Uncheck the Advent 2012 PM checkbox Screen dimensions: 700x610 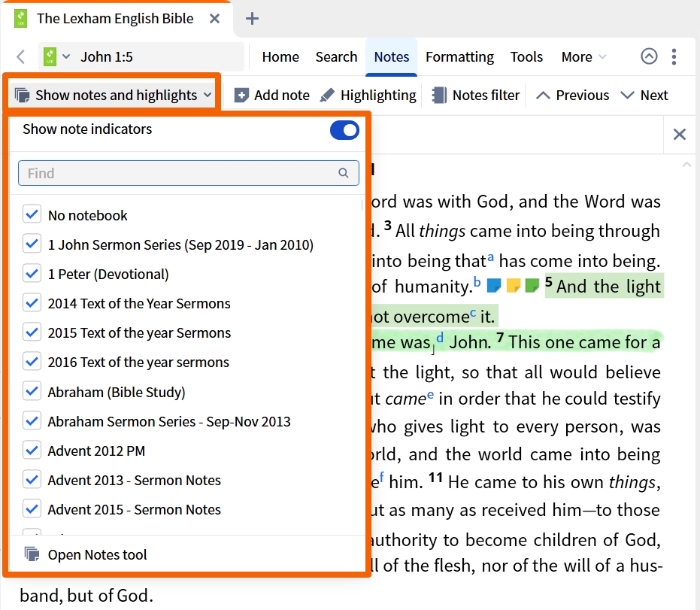(32, 450)
